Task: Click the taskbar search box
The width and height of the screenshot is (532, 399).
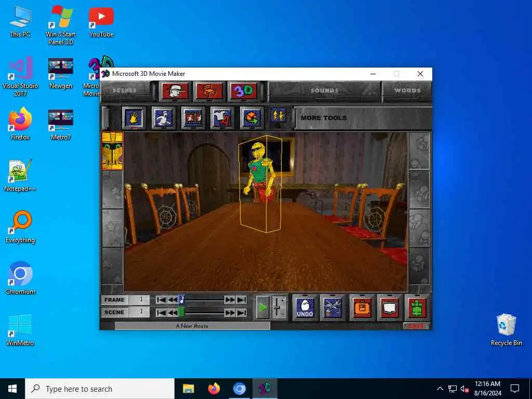Action: pos(100,389)
